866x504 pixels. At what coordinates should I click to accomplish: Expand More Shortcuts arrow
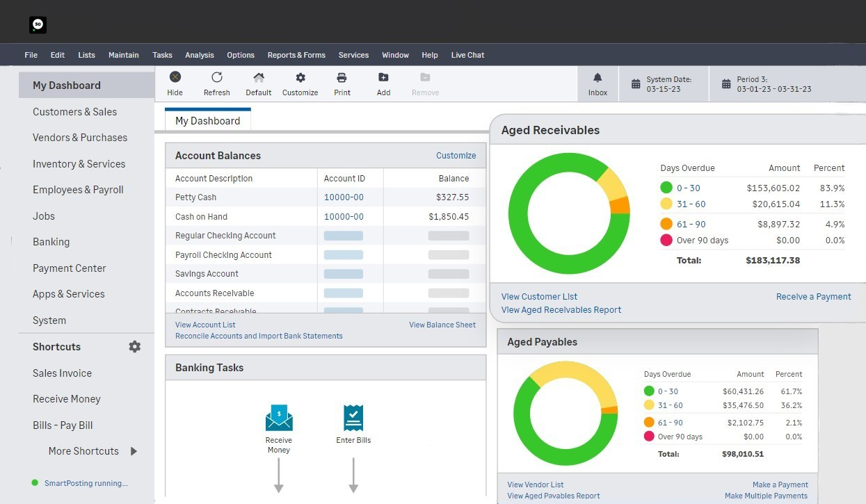click(x=134, y=451)
